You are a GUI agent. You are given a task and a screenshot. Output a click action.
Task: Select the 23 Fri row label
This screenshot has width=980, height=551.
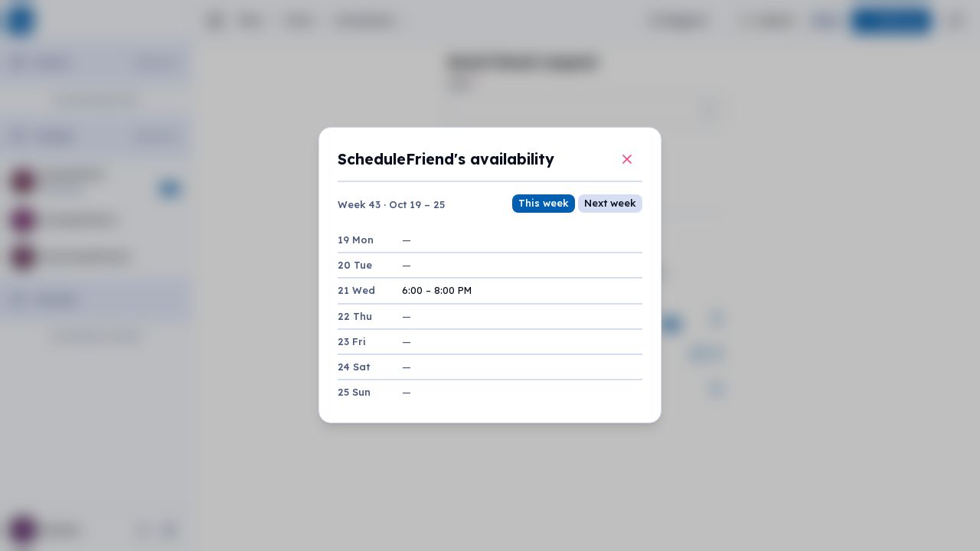[351, 342]
